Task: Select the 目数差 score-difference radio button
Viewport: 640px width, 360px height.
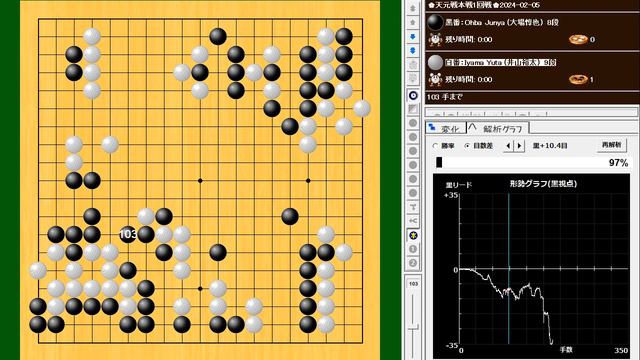Action: coord(467,146)
